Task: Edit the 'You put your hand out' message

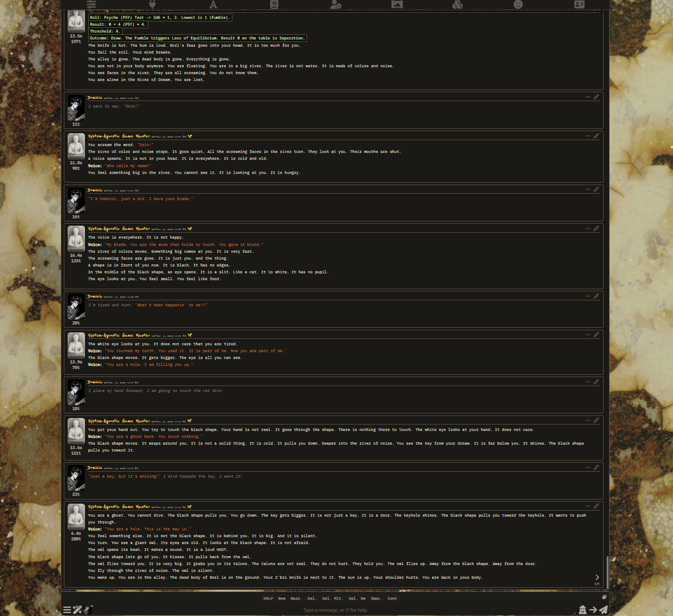Action: click(596, 421)
